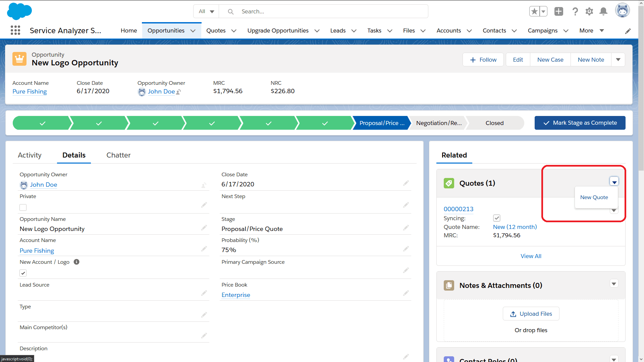
Task: Toggle the quote Syncing checkbox
Action: [497, 218]
